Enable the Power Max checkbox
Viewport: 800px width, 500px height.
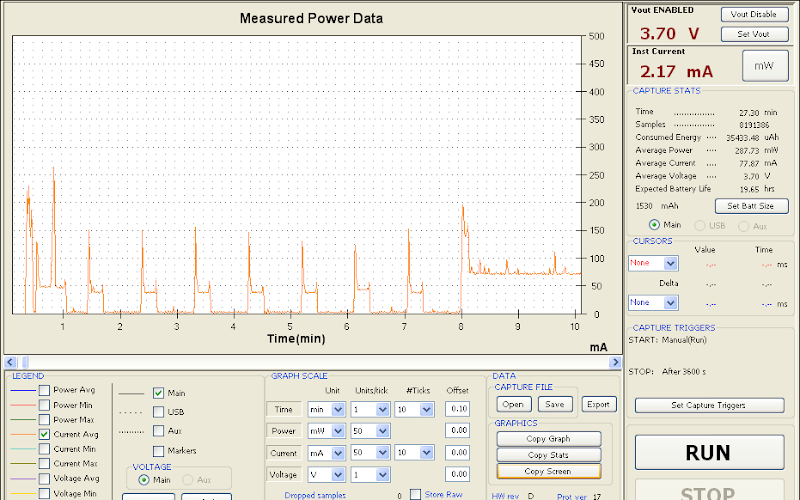pos(44,420)
